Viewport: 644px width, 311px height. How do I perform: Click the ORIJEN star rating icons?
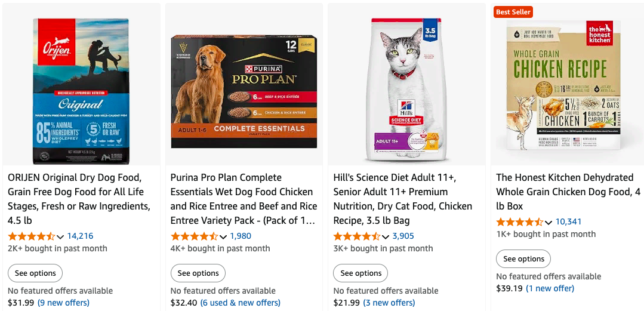pos(32,236)
